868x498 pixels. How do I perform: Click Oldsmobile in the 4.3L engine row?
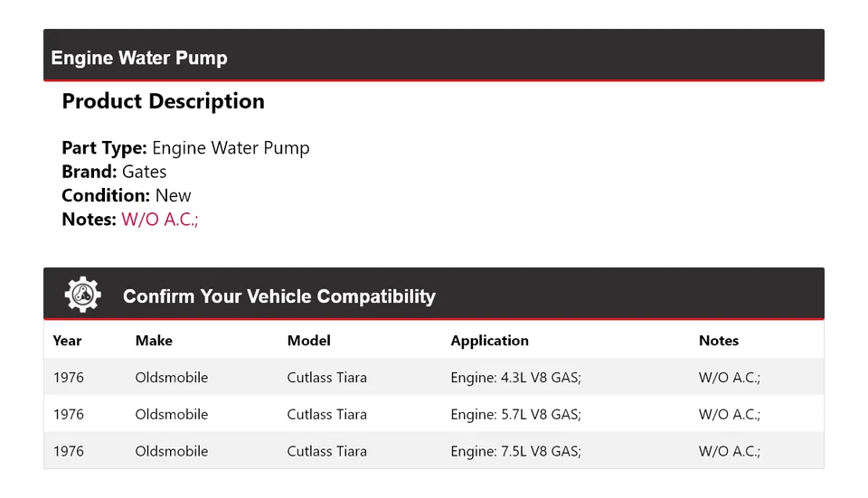[171, 378]
